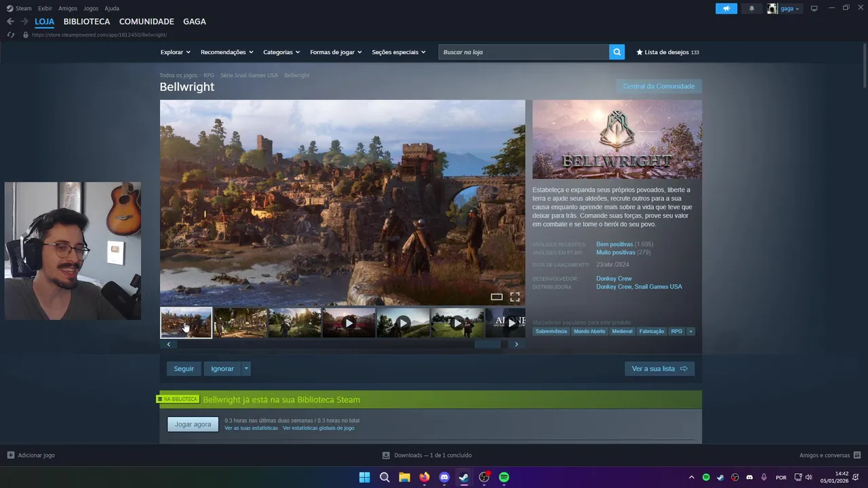The height and width of the screenshot is (488, 868).
Task: Click the Fabricação tag
Action: tap(652, 331)
